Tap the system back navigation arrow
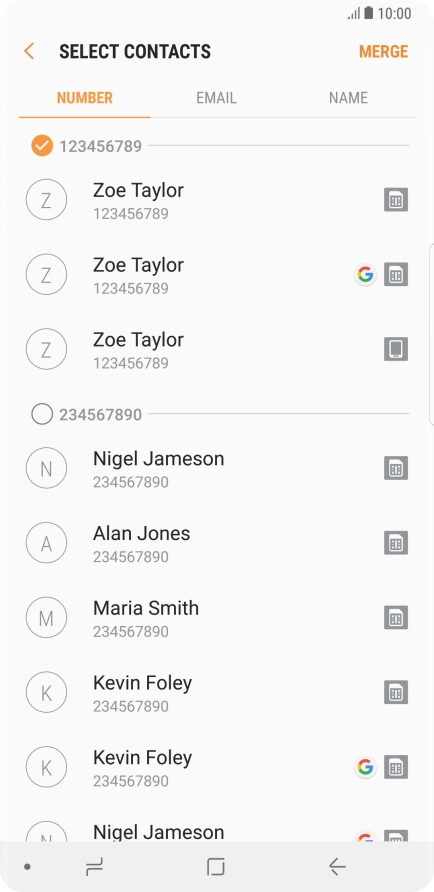This screenshot has width=434, height=892. click(337, 866)
